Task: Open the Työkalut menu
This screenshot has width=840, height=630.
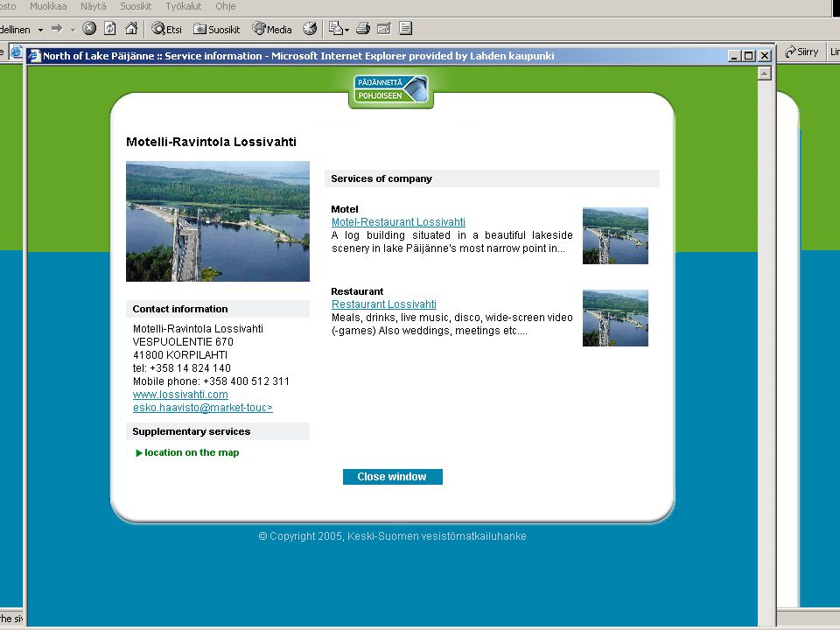Action: (x=183, y=6)
